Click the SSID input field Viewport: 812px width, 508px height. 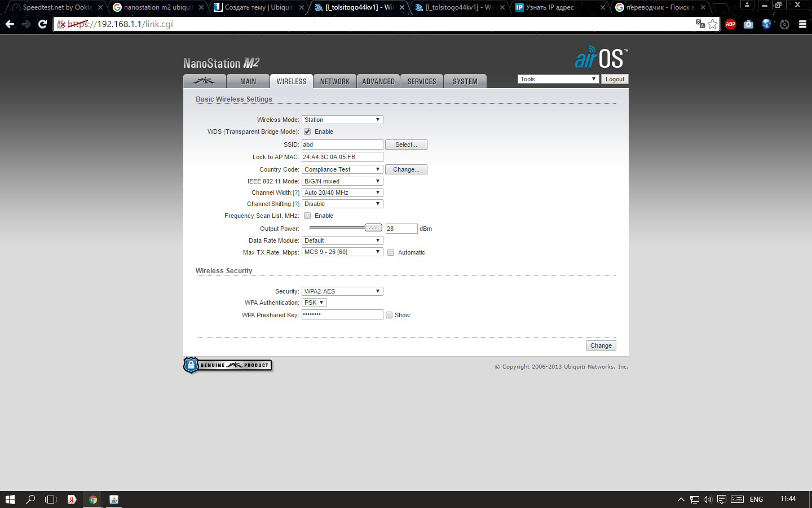click(342, 144)
